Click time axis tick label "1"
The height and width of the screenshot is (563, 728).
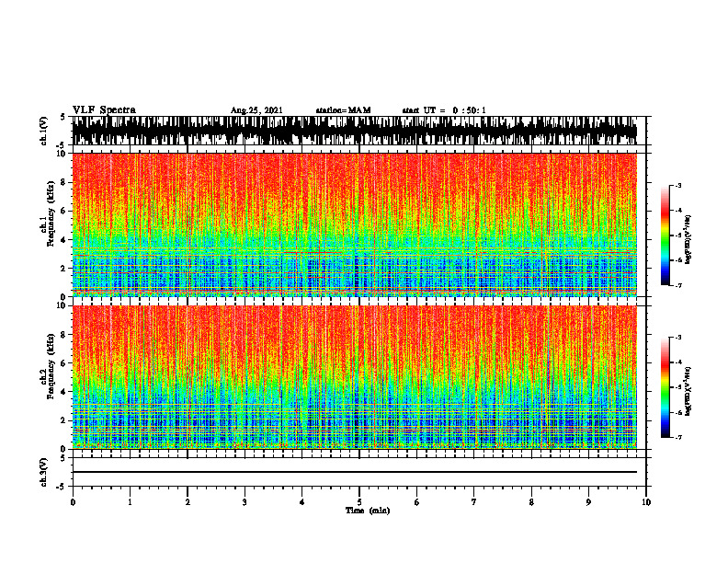[x=130, y=502]
